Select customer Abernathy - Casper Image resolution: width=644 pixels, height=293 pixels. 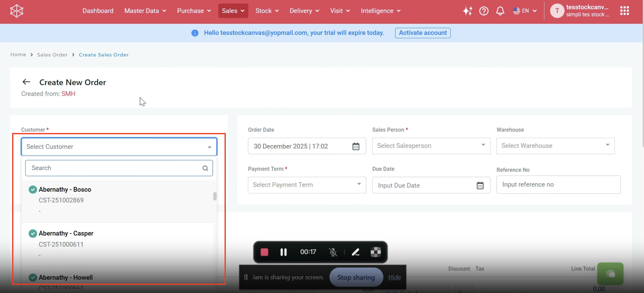(x=66, y=233)
